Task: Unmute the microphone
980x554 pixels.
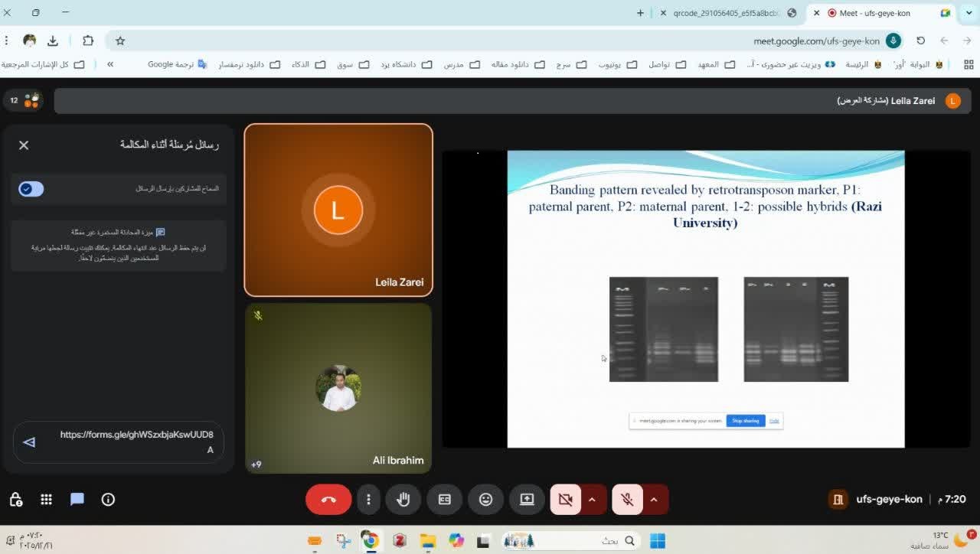Action: point(627,500)
